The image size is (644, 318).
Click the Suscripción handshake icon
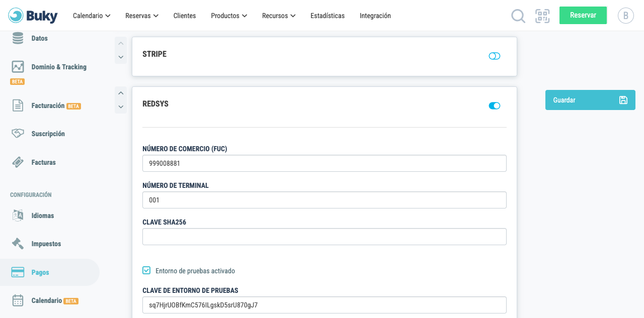18,134
